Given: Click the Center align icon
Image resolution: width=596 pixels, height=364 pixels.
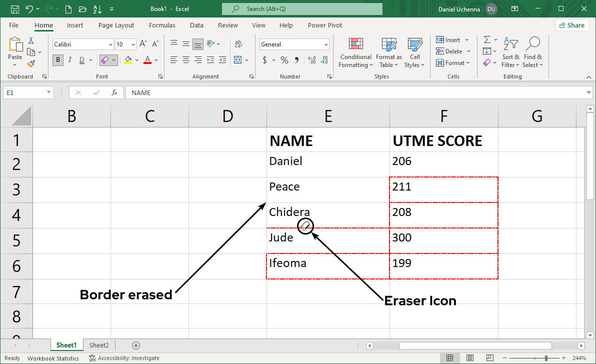Looking at the screenshot, I should click(186, 60).
